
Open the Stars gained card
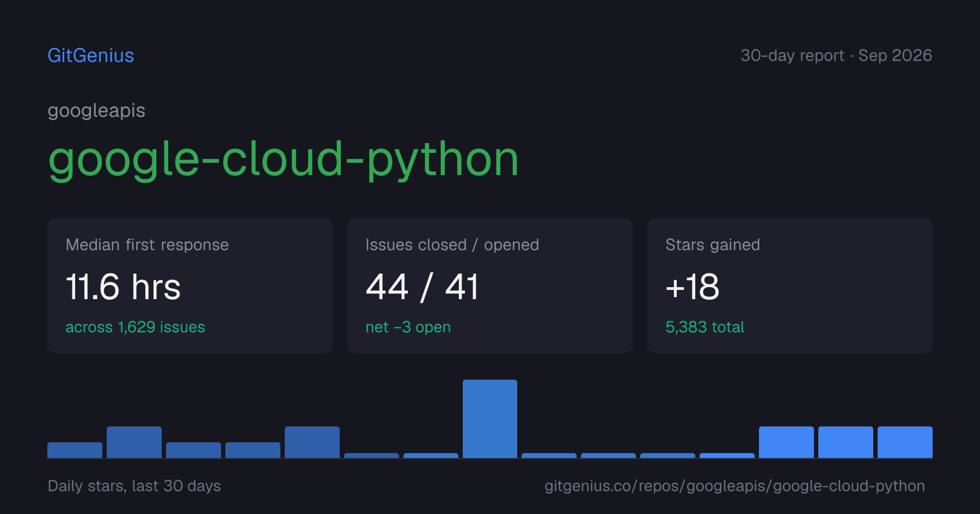pyautogui.click(x=790, y=286)
